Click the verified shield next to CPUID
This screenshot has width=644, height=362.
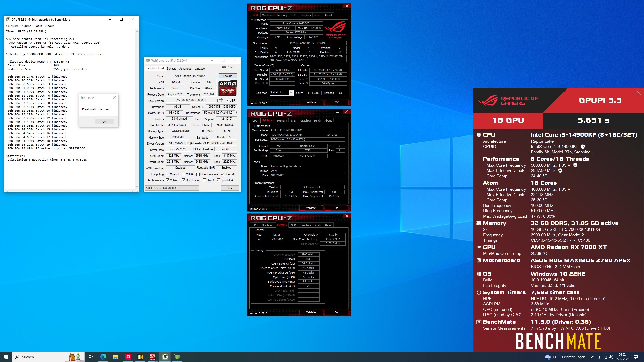tap(583, 146)
